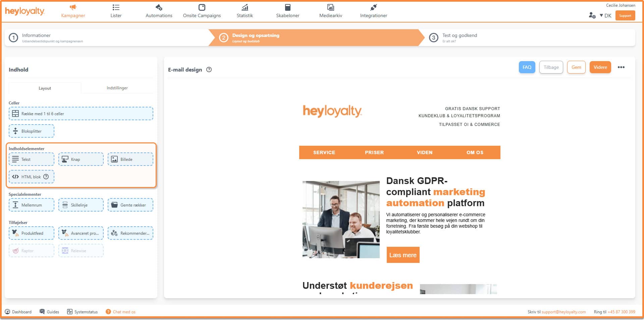
Task: Click the team photo in email preview
Action: tap(341, 219)
